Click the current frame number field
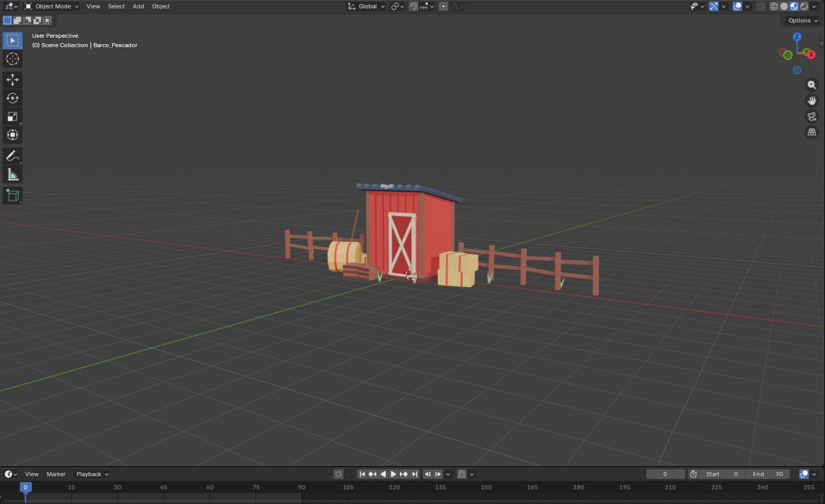The width and height of the screenshot is (825, 504). click(665, 474)
